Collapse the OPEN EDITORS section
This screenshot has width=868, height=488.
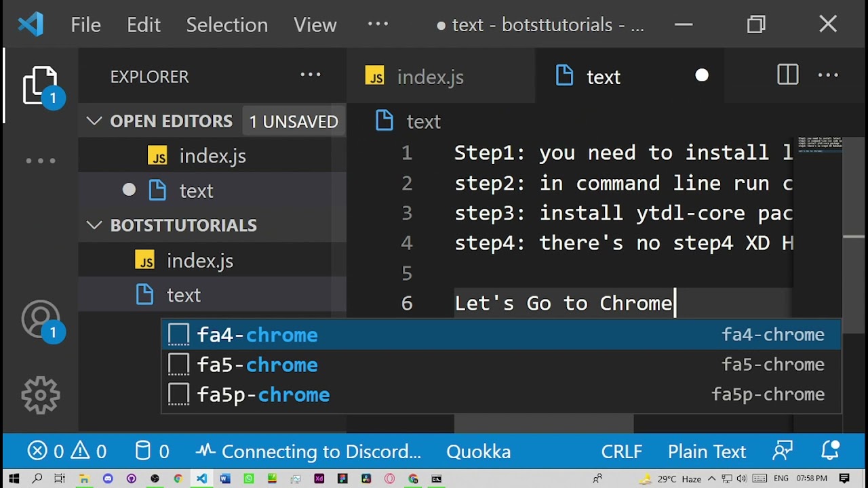[x=94, y=121]
